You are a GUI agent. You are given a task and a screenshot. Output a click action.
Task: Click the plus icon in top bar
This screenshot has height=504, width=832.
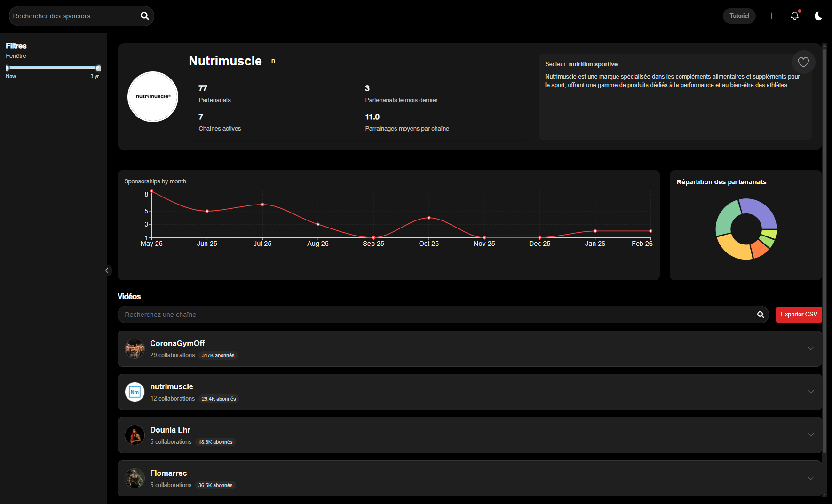[x=771, y=16]
